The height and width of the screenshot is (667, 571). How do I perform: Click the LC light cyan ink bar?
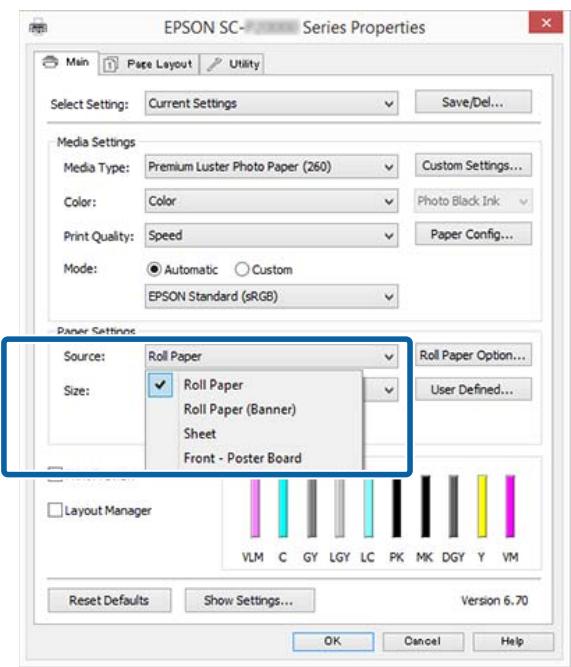point(368,507)
